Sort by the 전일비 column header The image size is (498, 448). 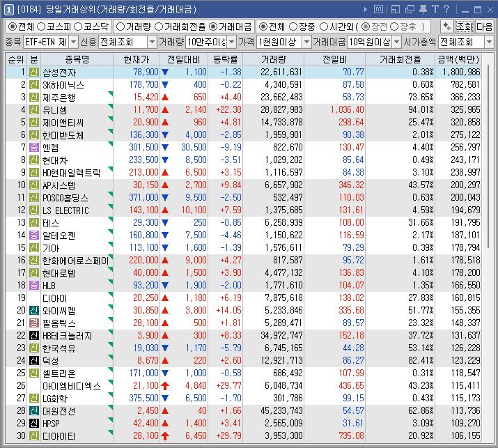tap(335, 59)
